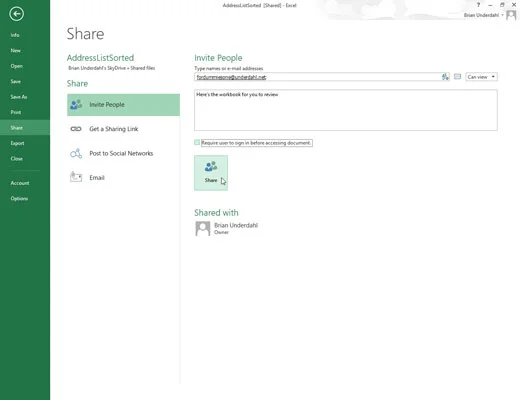This screenshot has width=520, height=400.
Task: Open the Can view permission dropdown
Action: pyautogui.click(x=481, y=77)
